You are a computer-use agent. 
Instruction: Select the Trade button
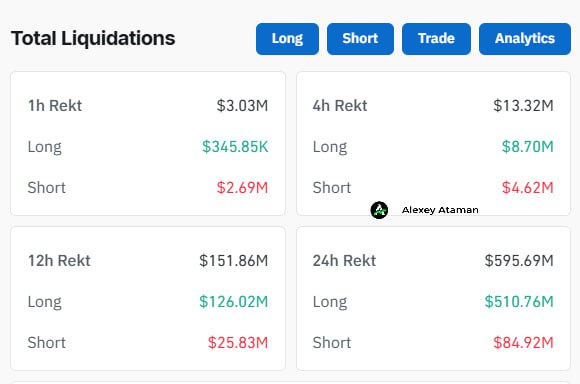pyautogui.click(x=436, y=39)
